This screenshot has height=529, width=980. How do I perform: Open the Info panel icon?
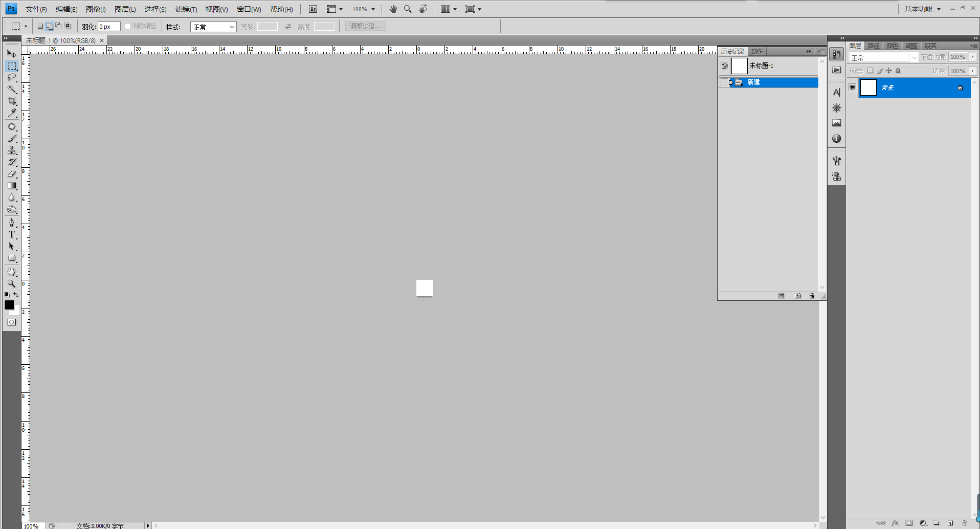point(836,139)
